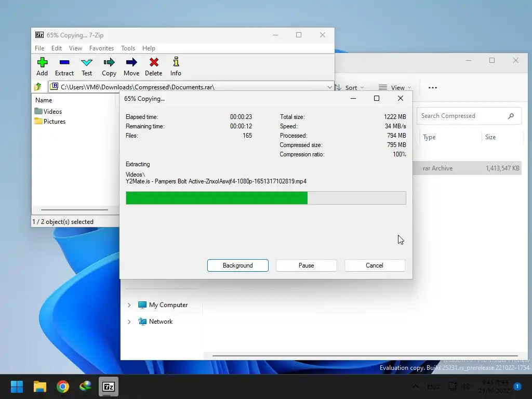Open the address bar path dropdown arrow
The image size is (532, 399).
(329, 87)
